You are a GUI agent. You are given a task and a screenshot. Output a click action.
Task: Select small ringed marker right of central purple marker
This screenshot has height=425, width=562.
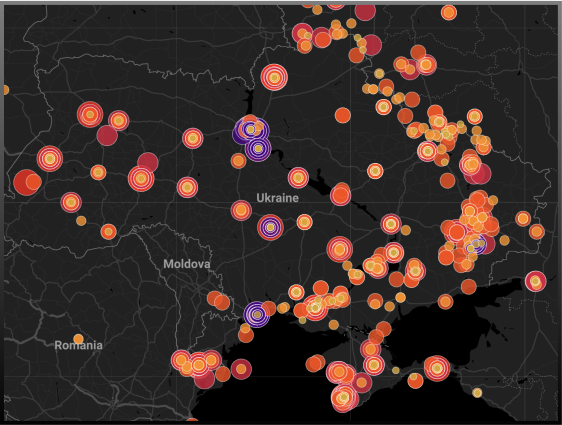click(304, 222)
